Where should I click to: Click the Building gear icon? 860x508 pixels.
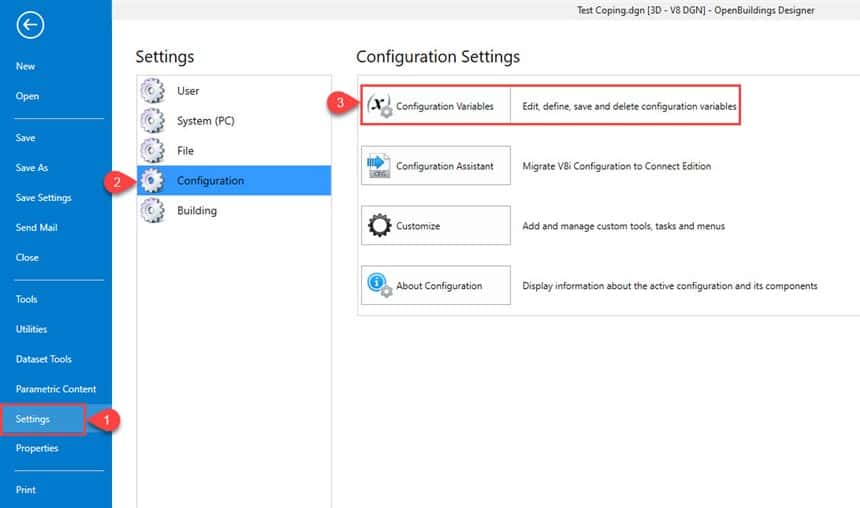(x=152, y=211)
